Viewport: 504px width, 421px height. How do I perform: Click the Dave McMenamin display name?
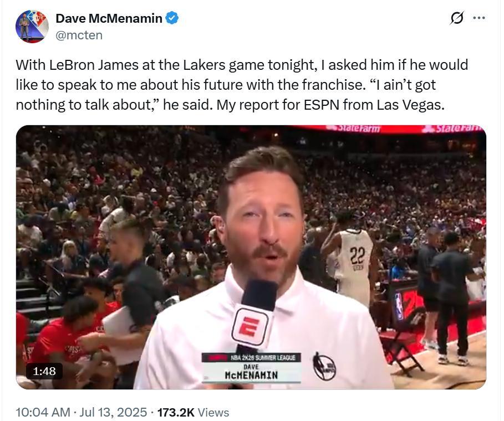(x=109, y=18)
